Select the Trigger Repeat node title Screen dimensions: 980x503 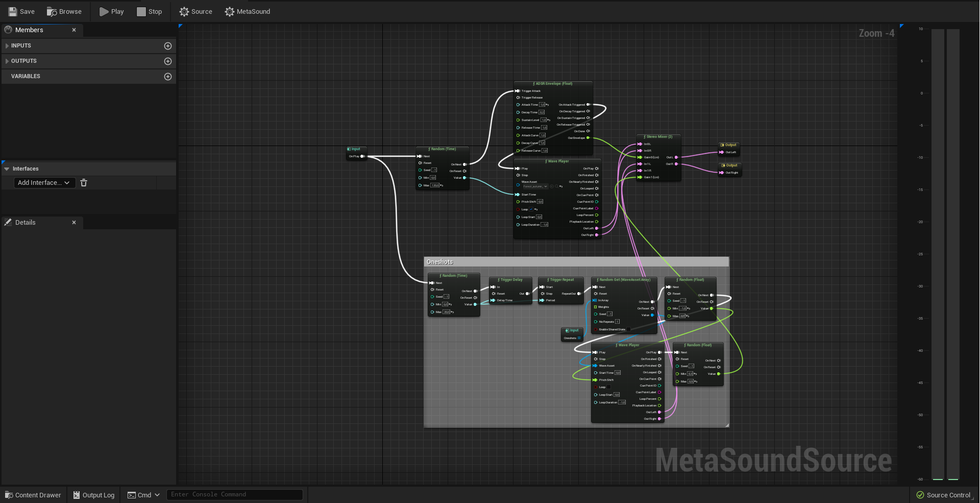(x=560, y=280)
